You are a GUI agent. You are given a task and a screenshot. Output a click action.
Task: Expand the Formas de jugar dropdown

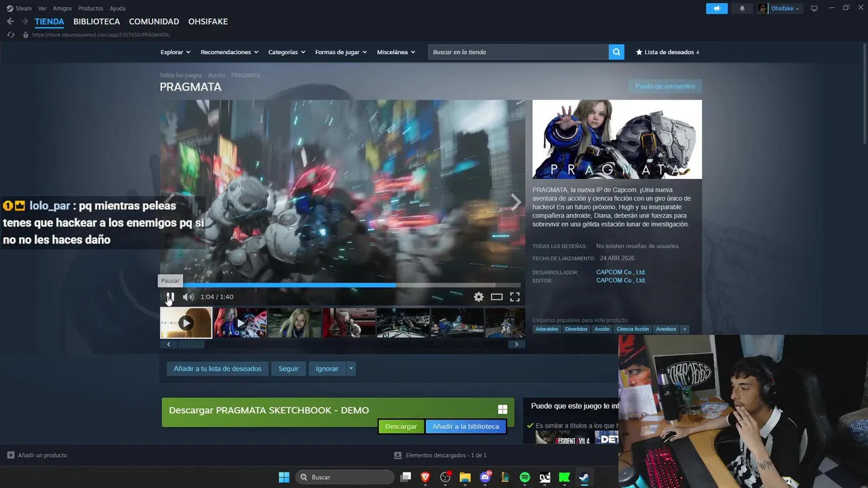pyautogui.click(x=341, y=52)
